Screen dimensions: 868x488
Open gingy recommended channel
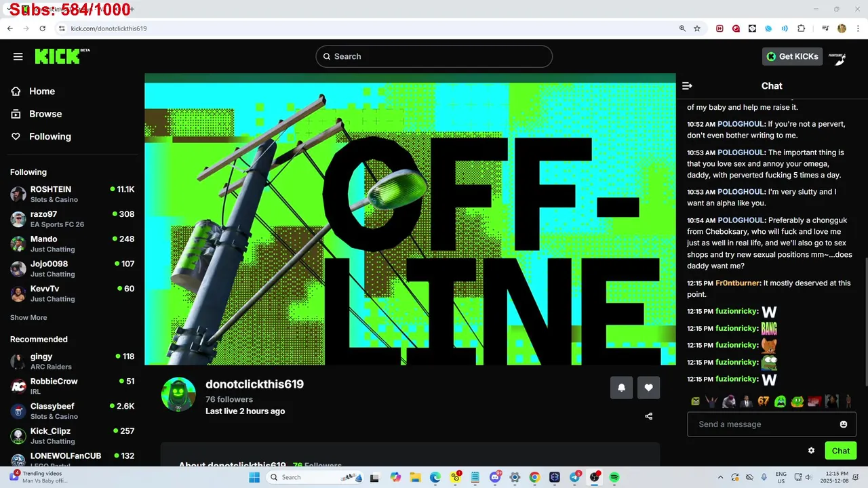(72, 361)
